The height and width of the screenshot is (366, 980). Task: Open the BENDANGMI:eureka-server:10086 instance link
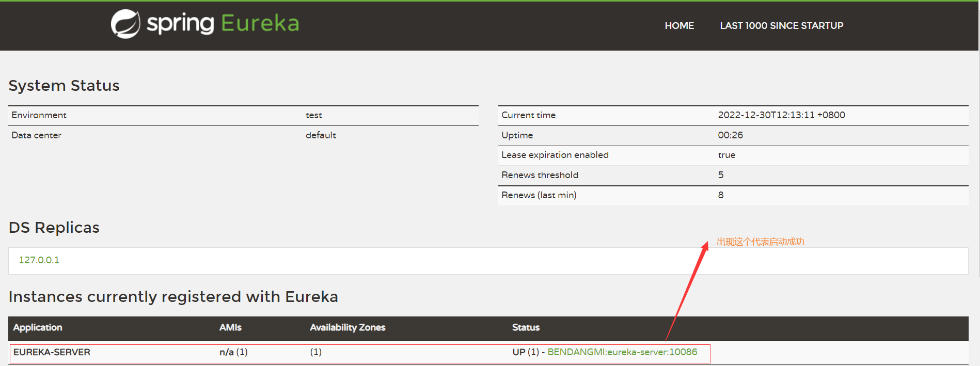[622, 352]
